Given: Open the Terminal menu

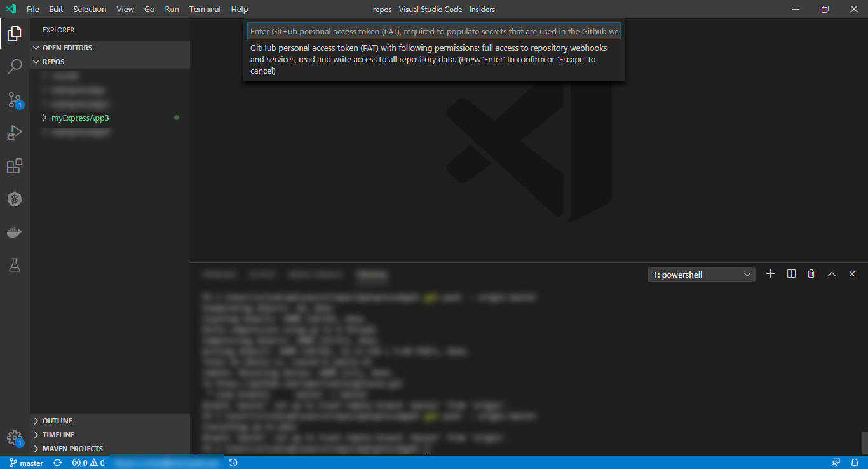Looking at the screenshot, I should tap(205, 9).
